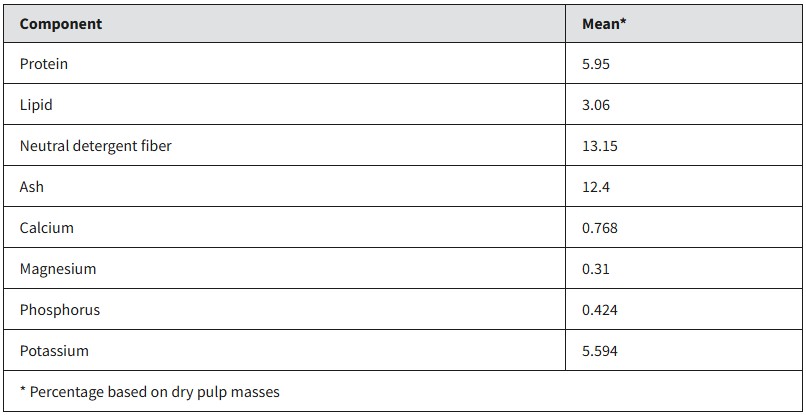Click the 0.424 Phosphorus value
The image size is (806, 415).
(x=600, y=310)
